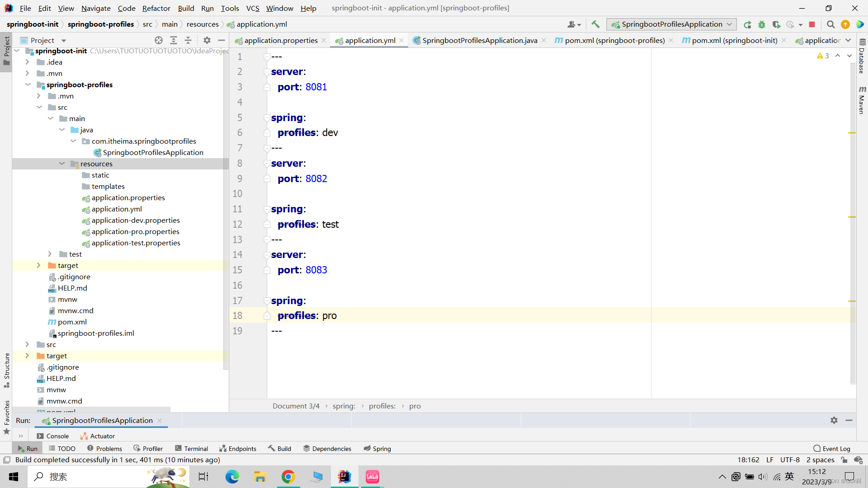Switch to the Terminal tab

(191, 448)
